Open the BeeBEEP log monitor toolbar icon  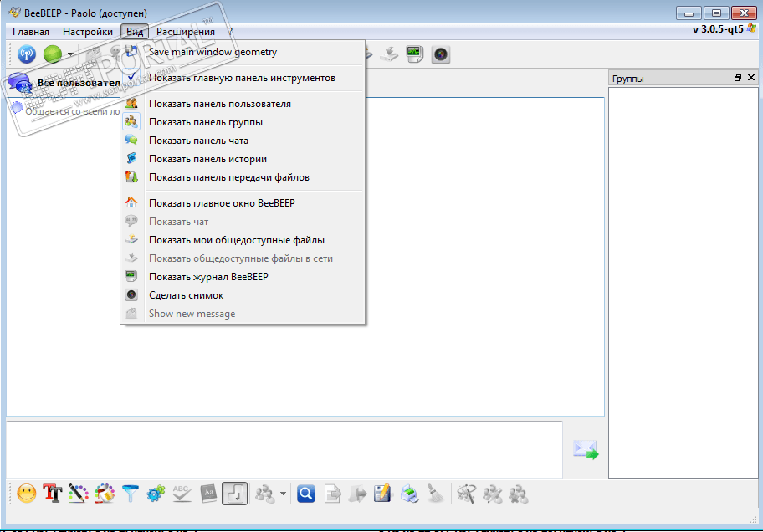[x=415, y=54]
